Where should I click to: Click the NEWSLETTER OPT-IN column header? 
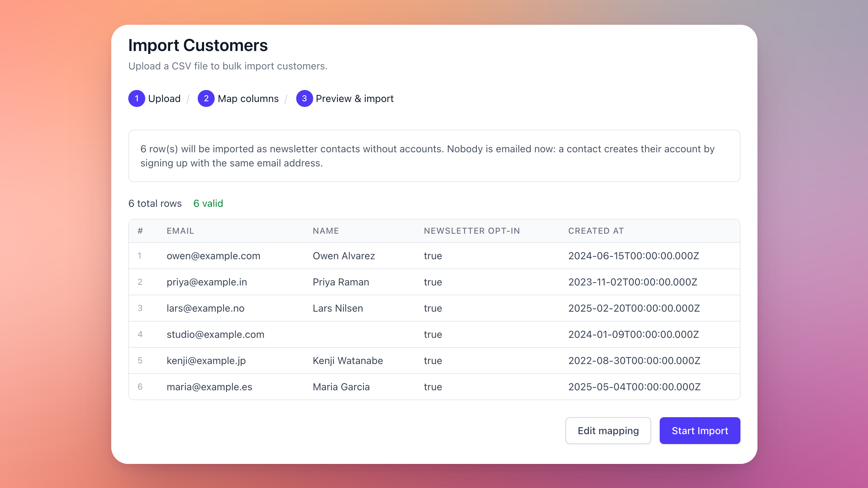(x=472, y=231)
